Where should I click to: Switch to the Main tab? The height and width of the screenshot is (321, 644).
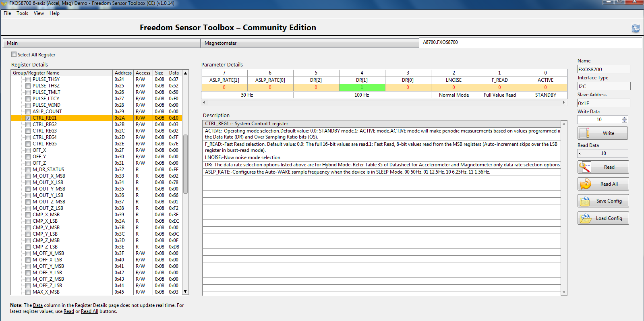pos(101,43)
